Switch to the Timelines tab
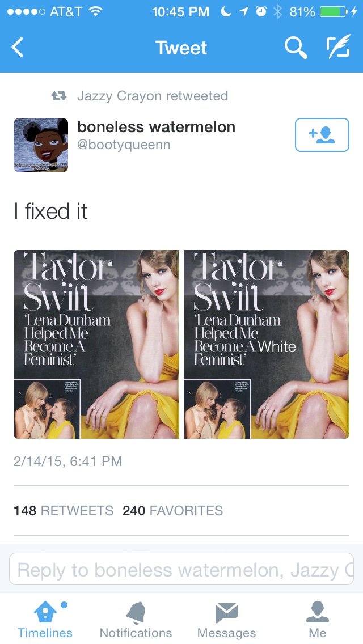The image size is (363, 644). (45, 620)
